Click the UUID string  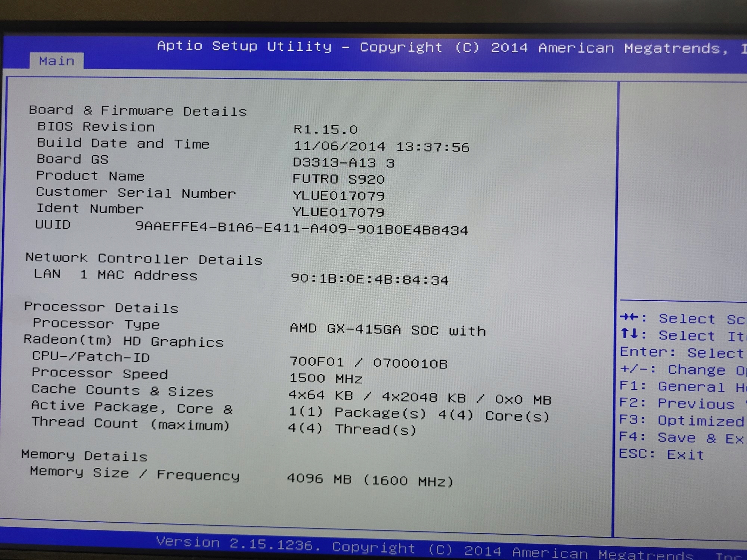click(301, 228)
